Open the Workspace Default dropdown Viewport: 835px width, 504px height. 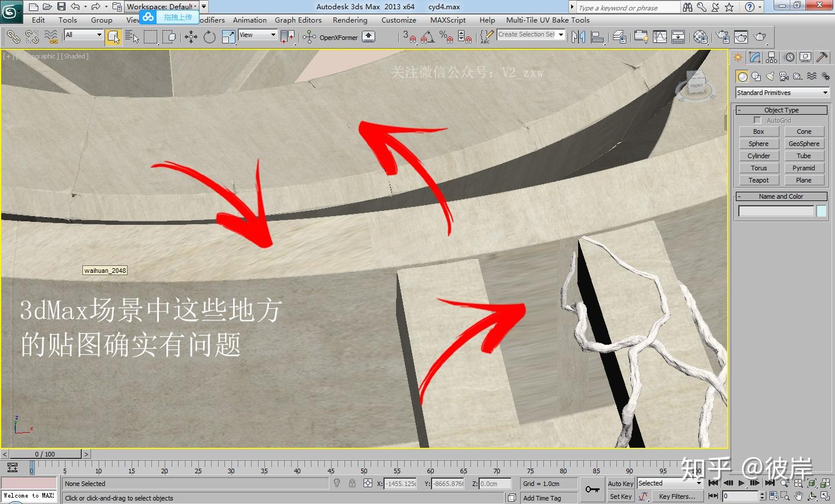point(162,6)
